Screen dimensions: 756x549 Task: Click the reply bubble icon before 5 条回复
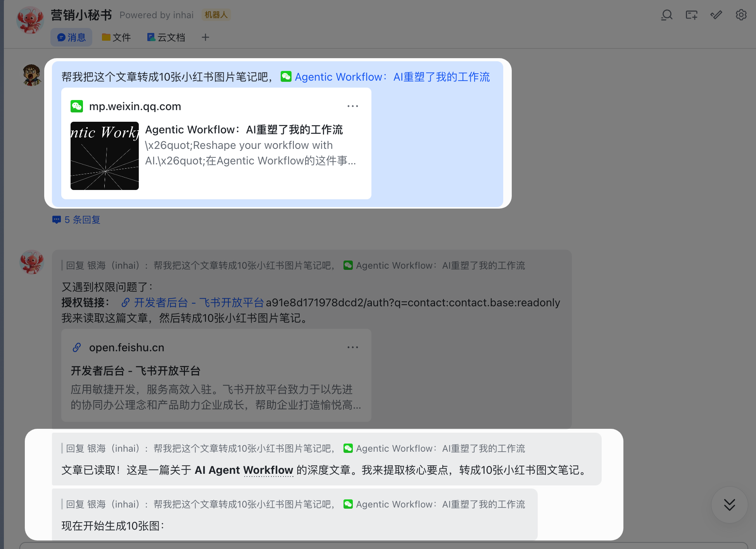point(57,220)
